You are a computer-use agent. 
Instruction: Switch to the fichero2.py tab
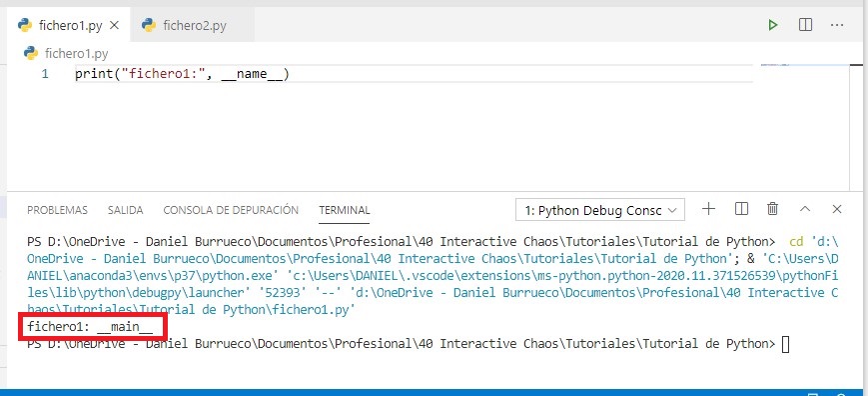pos(192,25)
